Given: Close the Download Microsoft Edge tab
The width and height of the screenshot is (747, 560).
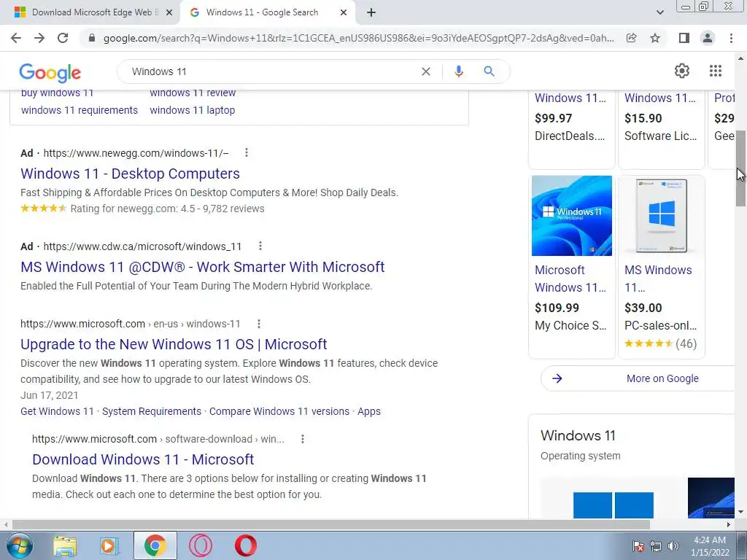Looking at the screenshot, I should tap(169, 13).
